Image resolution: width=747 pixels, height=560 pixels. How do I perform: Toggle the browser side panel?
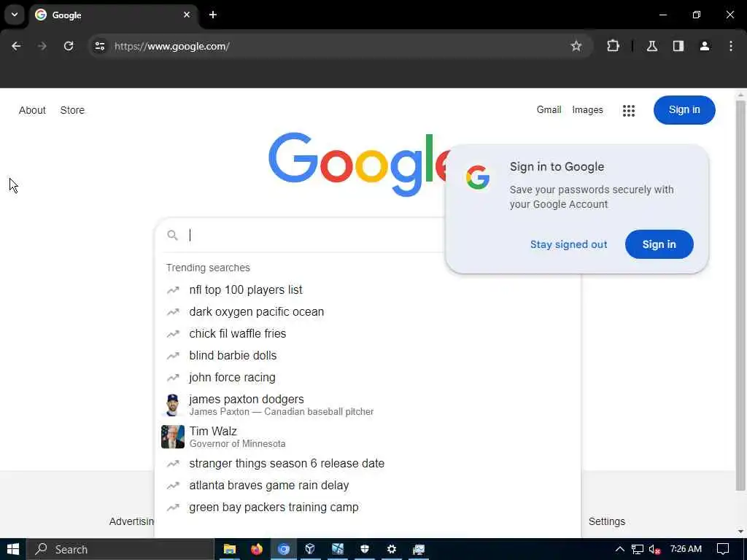pyautogui.click(x=678, y=46)
